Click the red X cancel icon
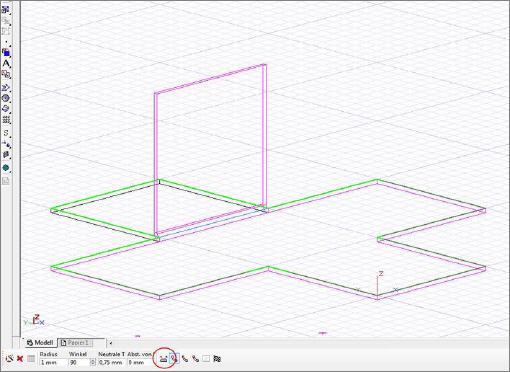510x372 pixels. pos(20,359)
